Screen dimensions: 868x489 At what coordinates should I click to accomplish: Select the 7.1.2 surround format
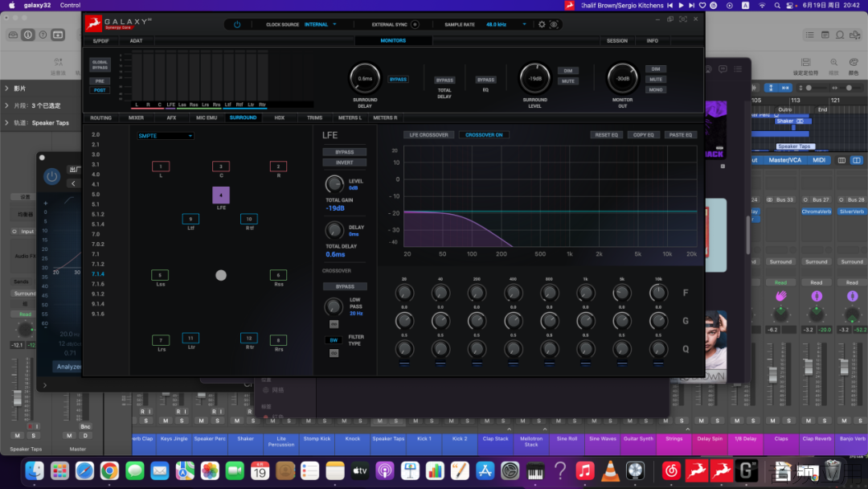(98, 264)
